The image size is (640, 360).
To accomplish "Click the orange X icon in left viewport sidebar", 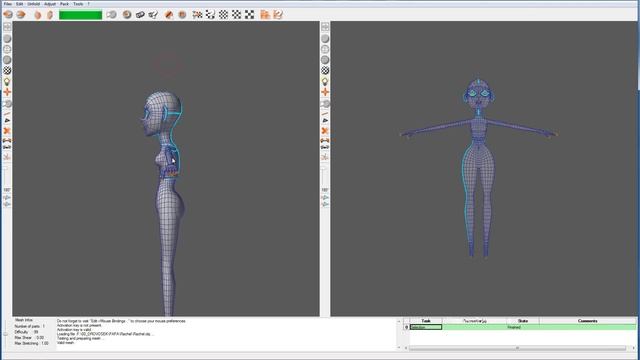I will (x=7, y=131).
